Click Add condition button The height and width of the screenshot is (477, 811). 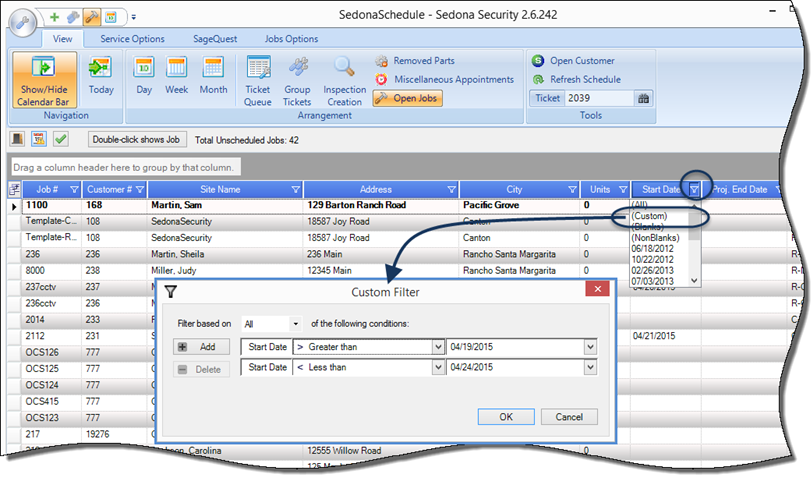(201, 347)
